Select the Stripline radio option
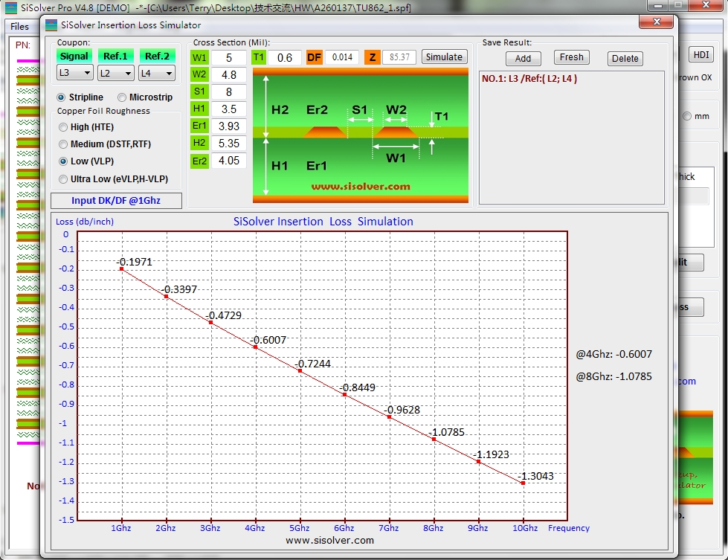Image resolution: width=728 pixels, height=560 pixels. pyautogui.click(x=62, y=97)
